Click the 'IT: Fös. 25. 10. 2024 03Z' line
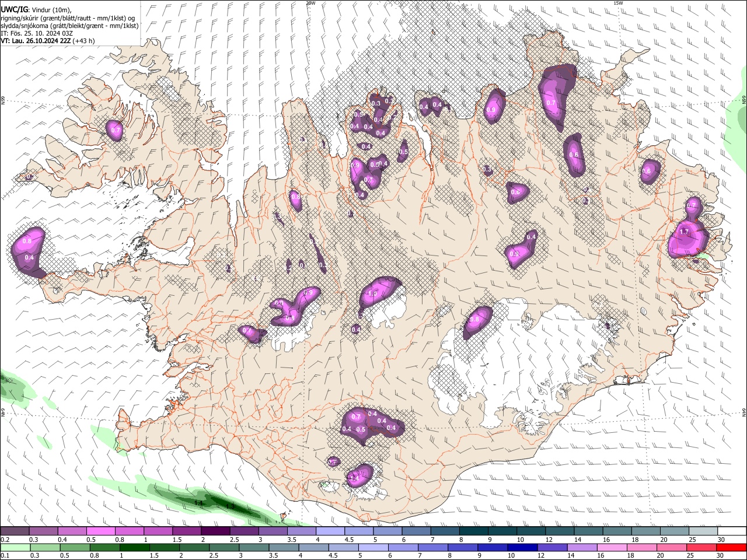The image size is (747, 560). tap(37, 33)
